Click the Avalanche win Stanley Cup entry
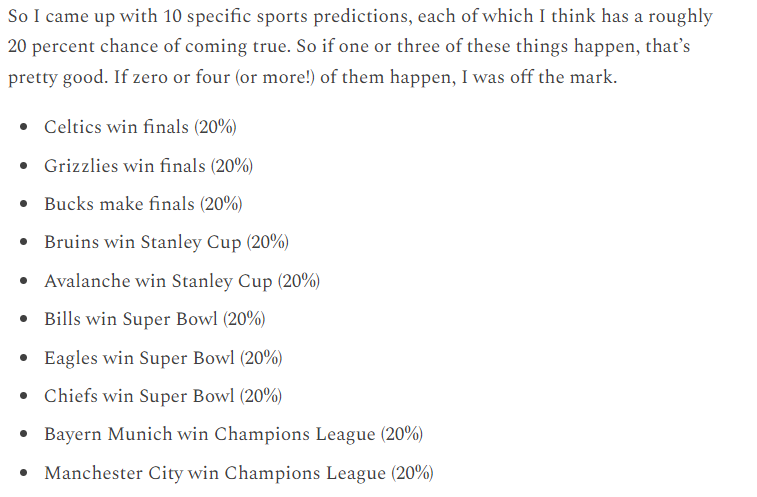 coord(182,281)
